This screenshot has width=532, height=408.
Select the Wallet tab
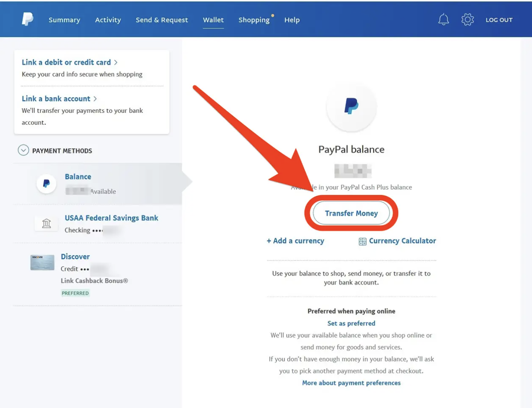tap(213, 20)
